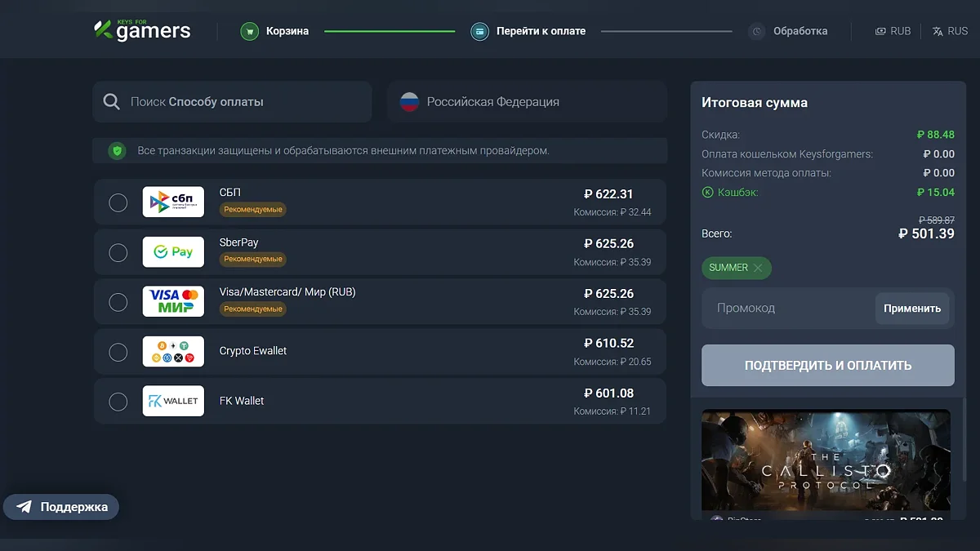Open the Поддержка support chat

[x=61, y=507]
